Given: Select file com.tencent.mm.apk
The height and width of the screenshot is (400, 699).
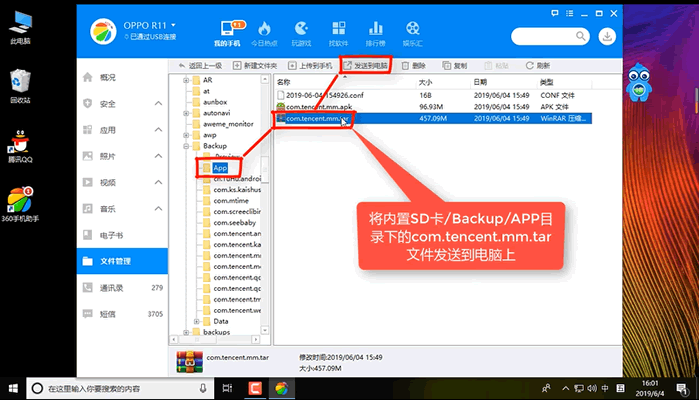Looking at the screenshot, I should (319, 107).
